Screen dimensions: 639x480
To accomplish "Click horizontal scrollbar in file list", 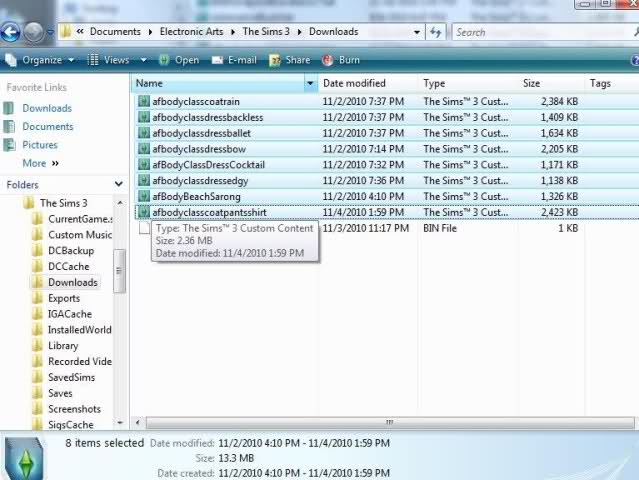I will (x=390, y=422).
